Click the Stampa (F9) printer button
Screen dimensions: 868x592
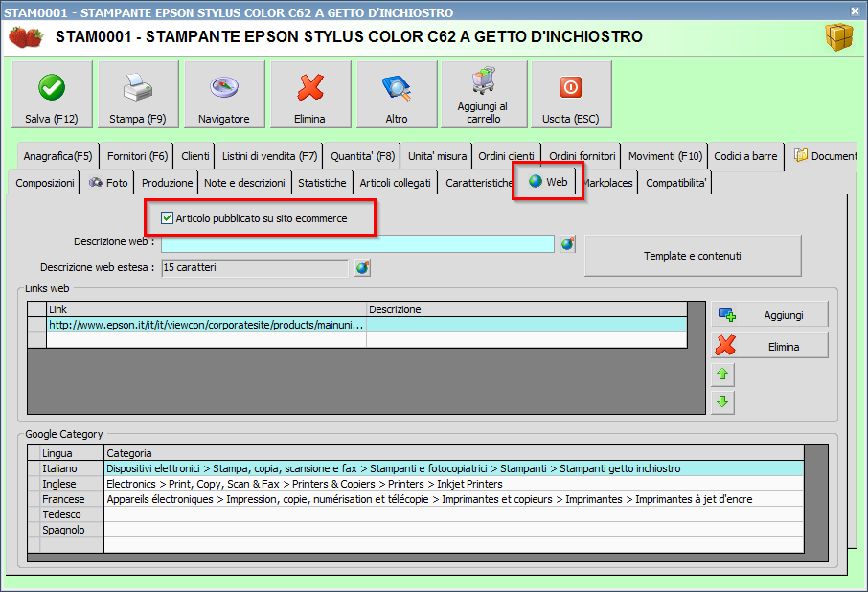138,95
